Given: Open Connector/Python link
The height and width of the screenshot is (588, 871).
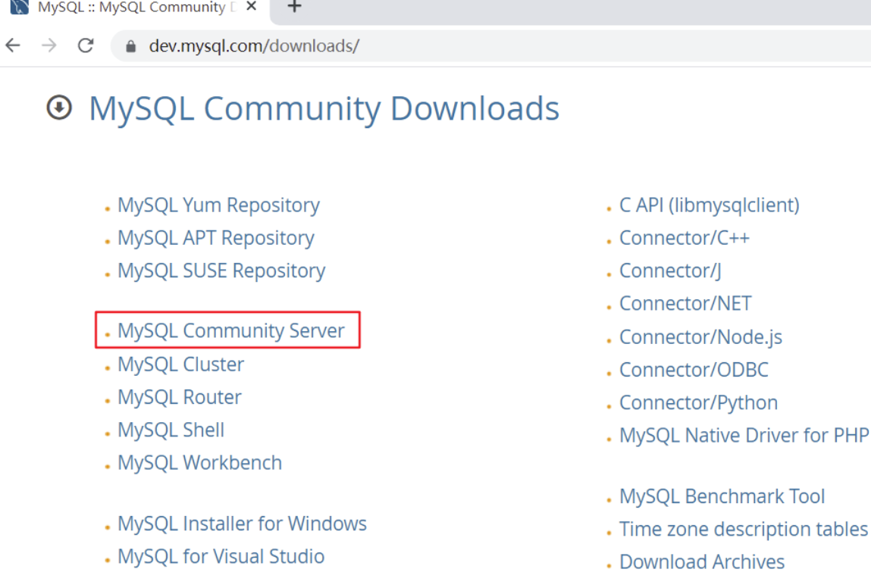Looking at the screenshot, I should (x=698, y=403).
